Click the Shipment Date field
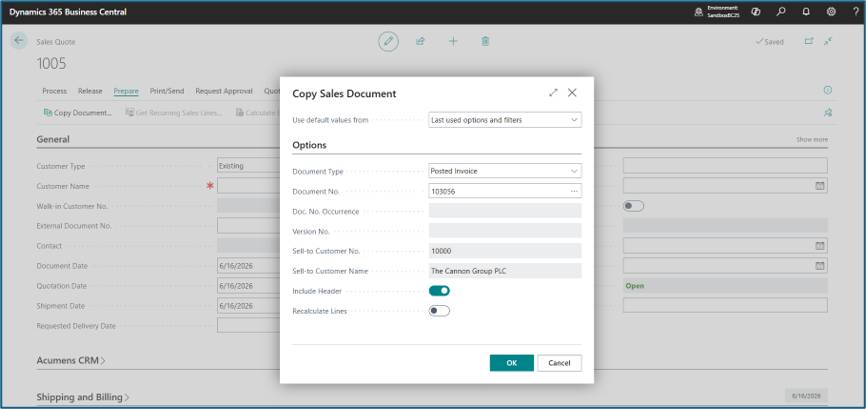 [x=249, y=306]
